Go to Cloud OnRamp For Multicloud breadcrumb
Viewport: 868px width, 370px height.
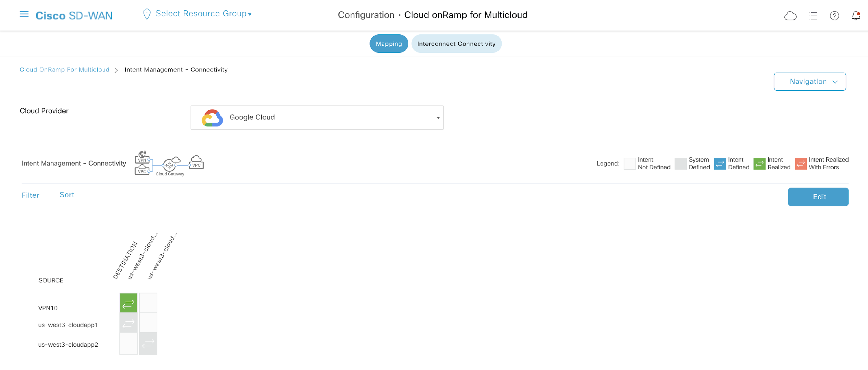[x=65, y=70]
